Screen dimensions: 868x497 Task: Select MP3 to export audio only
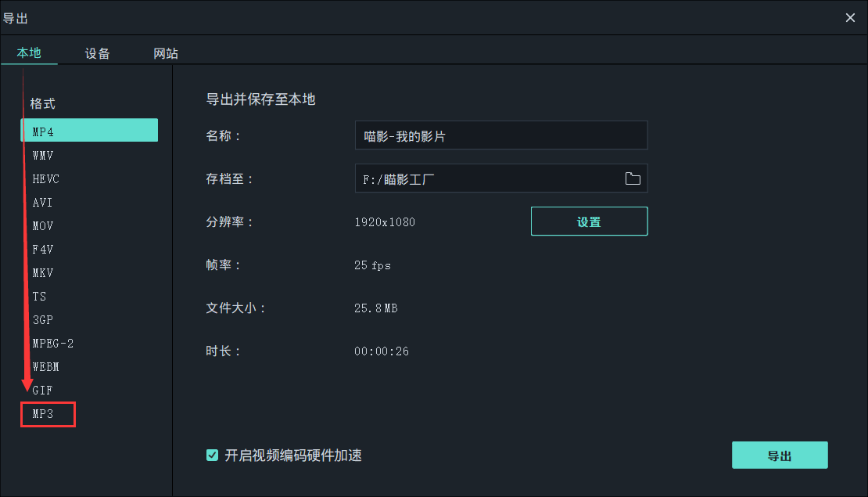pyautogui.click(x=47, y=414)
